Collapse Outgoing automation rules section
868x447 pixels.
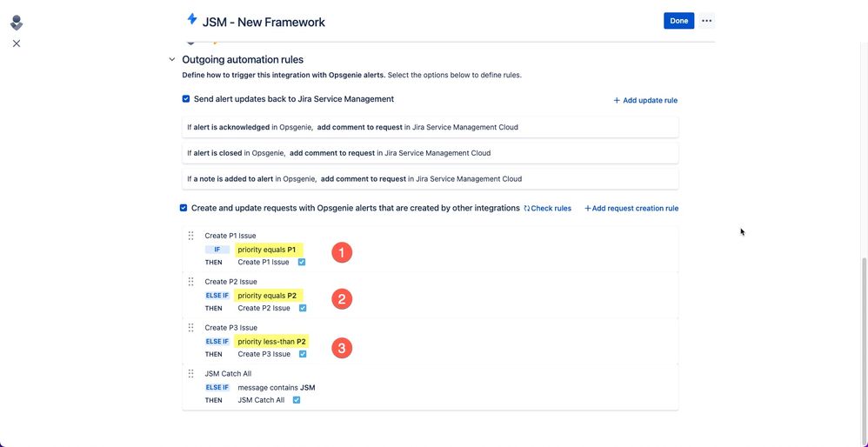click(x=172, y=59)
